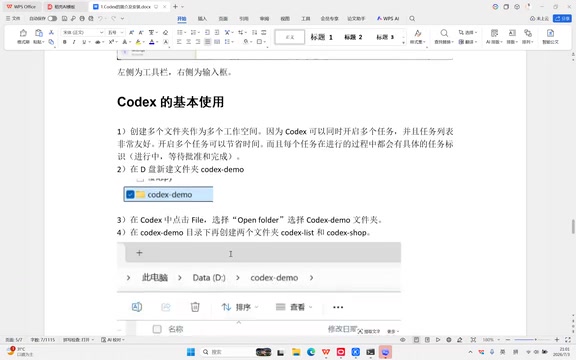The height and width of the screenshot is (360, 576).
Task: Open the WPS AI tab
Action: click(x=388, y=18)
